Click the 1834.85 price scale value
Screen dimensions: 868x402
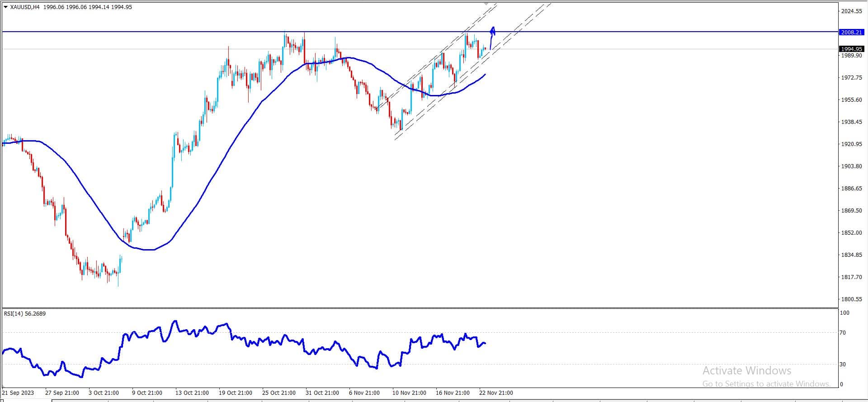click(851, 255)
